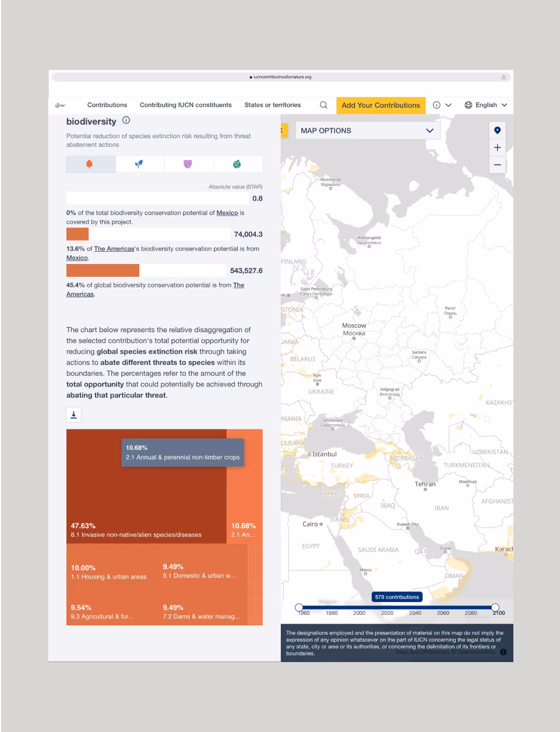Click the Moscow map label
The height and width of the screenshot is (732, 560).
coord(354,329)
